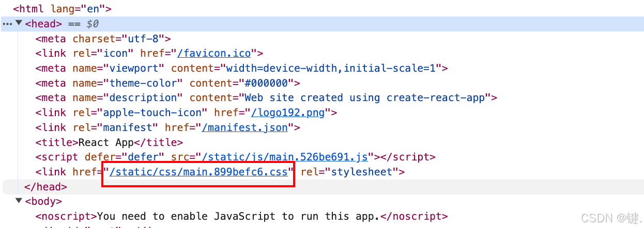644x228 pixels.
Task: Click the rel="icon" attribute value
Action: pyautogui.click(x=116, y=53)
